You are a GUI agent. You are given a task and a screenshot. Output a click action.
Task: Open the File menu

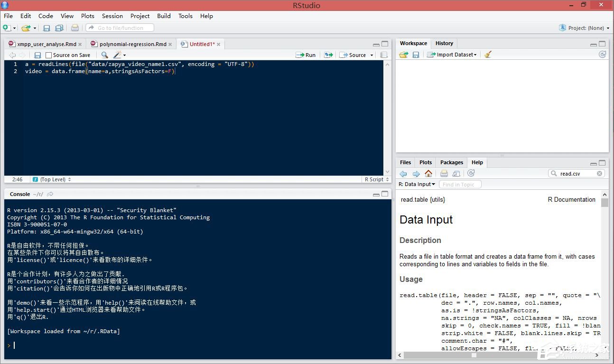tap(8, 16)
